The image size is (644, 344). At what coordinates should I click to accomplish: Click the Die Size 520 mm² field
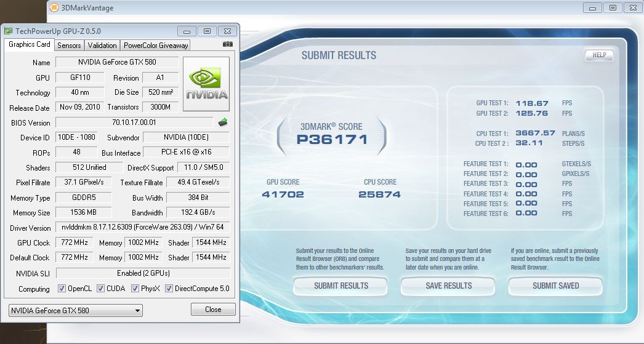(x=161, y=92)
